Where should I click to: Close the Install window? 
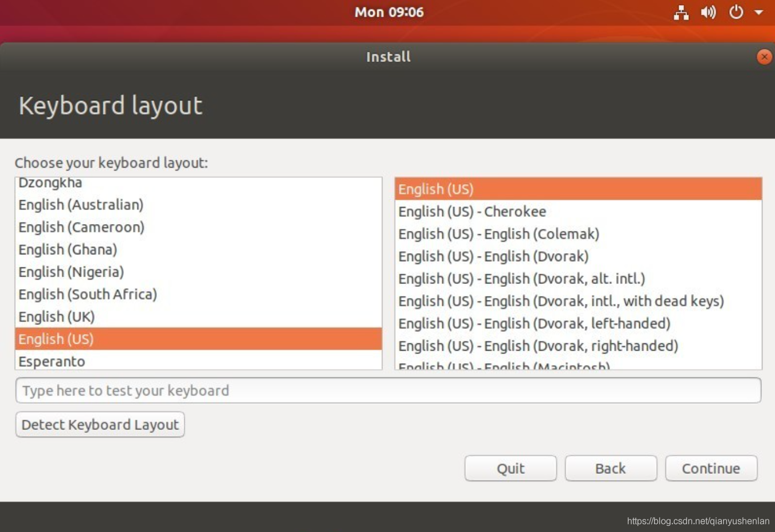click(764, 56)
